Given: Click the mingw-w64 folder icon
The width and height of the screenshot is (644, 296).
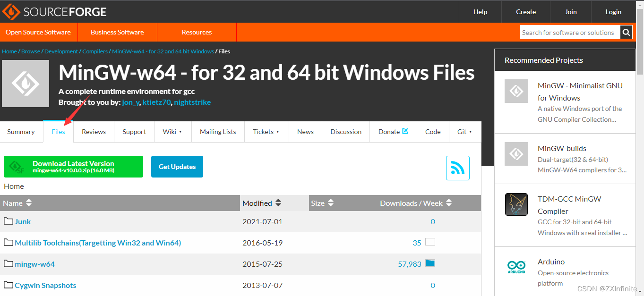Looking at the screenshot, I should 9,263.
